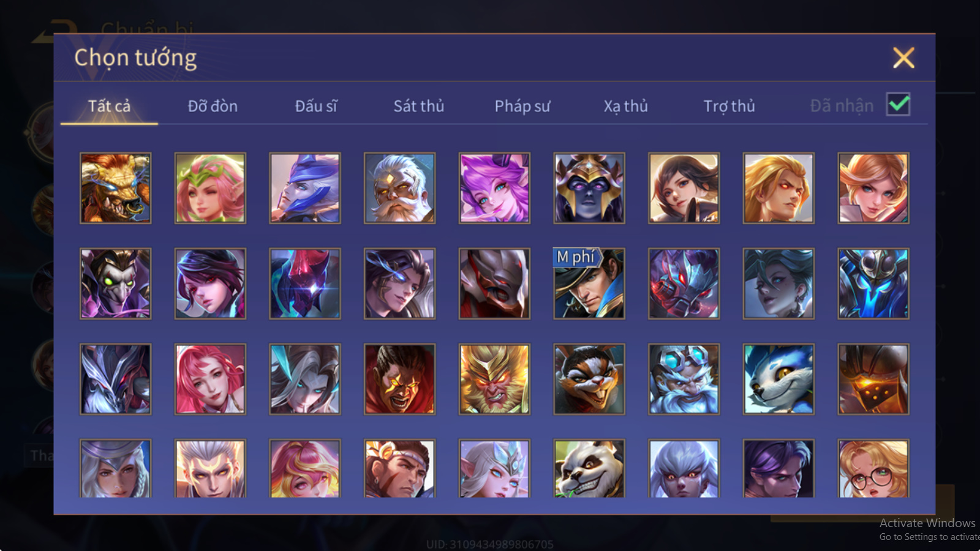Screen dimensions: 980x551
Task: Switch to the Sát thủ tab
Action: coord(419,106)
